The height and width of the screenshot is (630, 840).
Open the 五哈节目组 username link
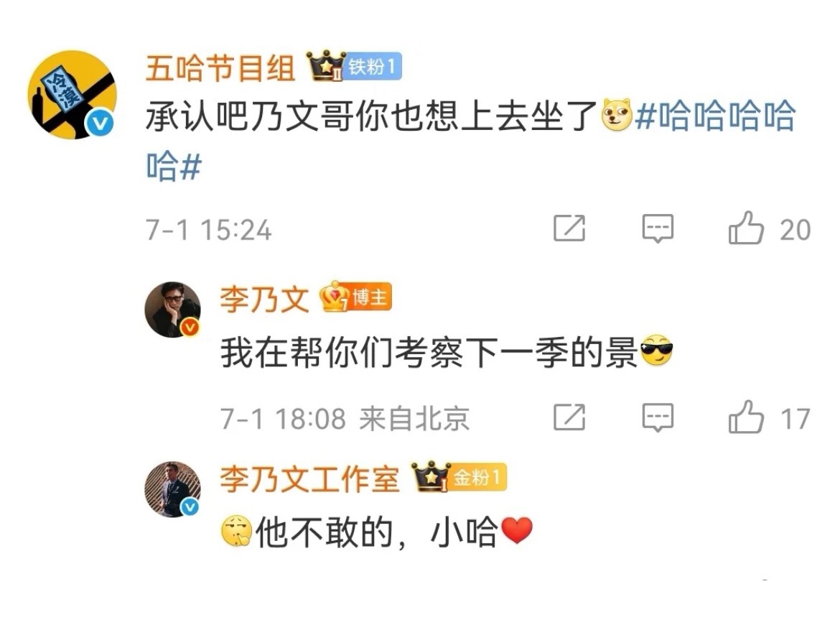tap(220, 68)
